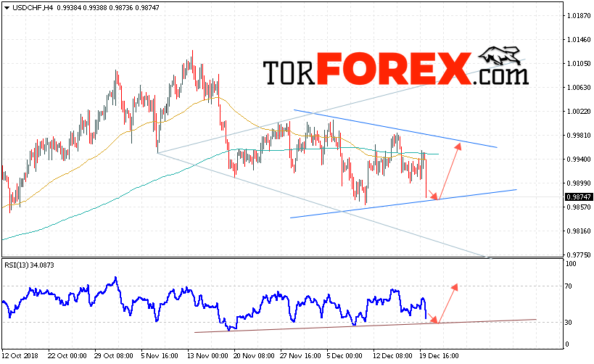The width and height of the screenshot is (594, 364).
Task: Select price level 0.97750 on the scale
Action: coord(579,255)
